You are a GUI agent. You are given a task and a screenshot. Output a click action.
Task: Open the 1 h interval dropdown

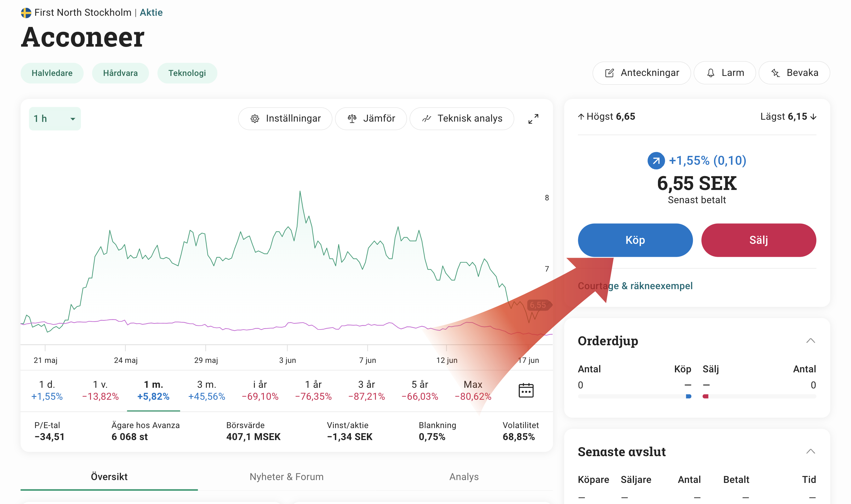[x=55, y=118]
